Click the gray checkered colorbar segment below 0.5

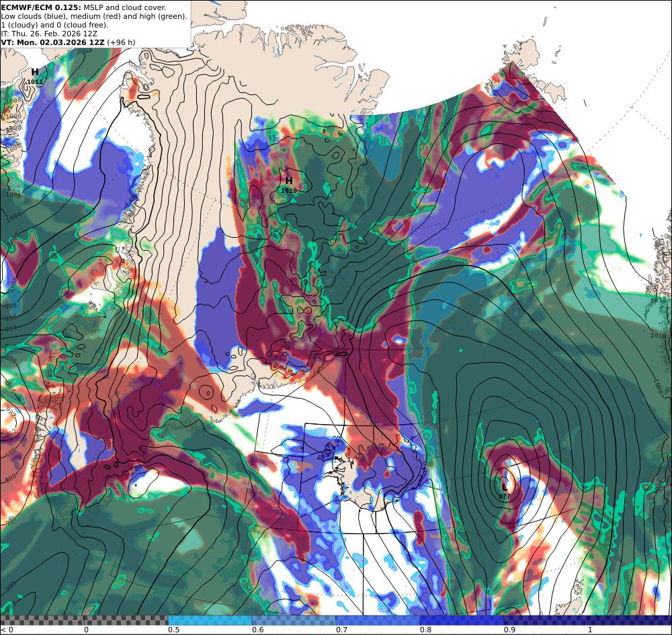click(x=84, y=620)
